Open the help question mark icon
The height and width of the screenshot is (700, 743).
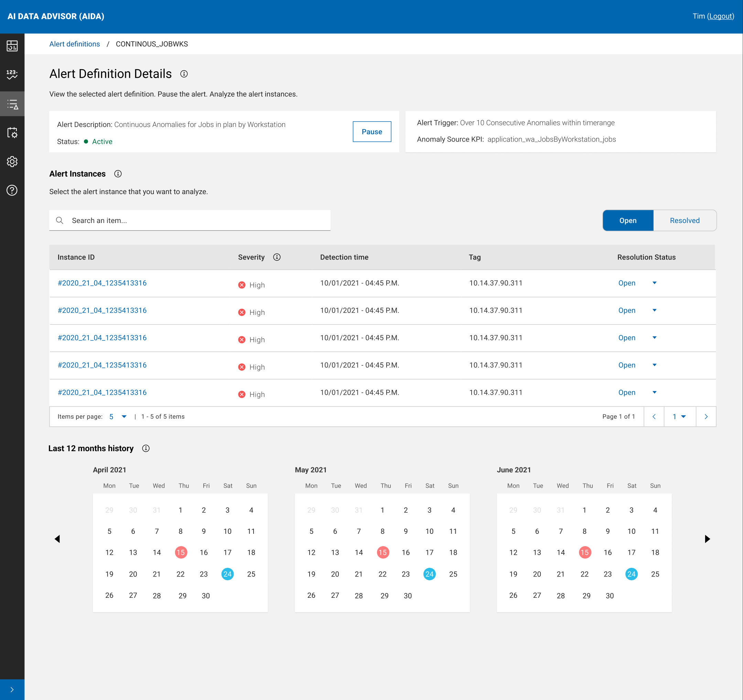tap(12, 190)
